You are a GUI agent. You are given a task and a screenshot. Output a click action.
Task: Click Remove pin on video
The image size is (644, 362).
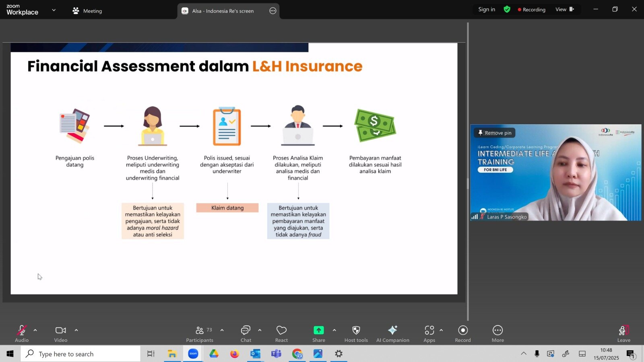(495, 133)
